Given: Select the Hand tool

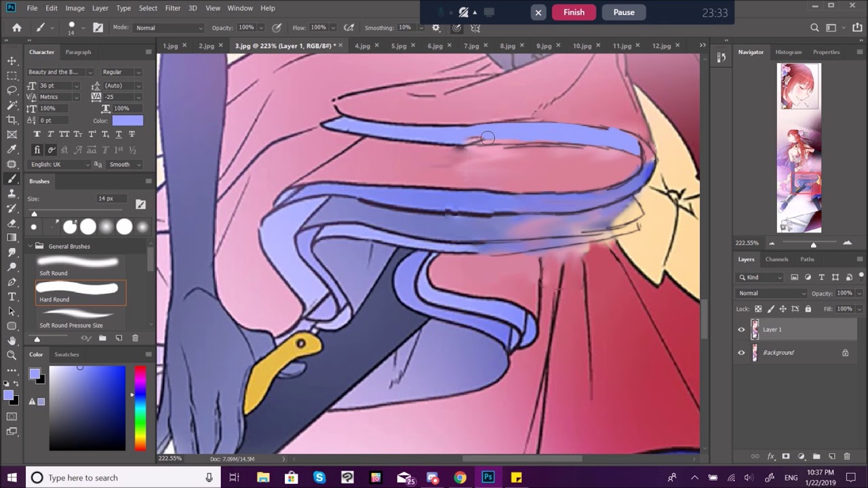Looking at the screenshot, I should coord(12,341).
